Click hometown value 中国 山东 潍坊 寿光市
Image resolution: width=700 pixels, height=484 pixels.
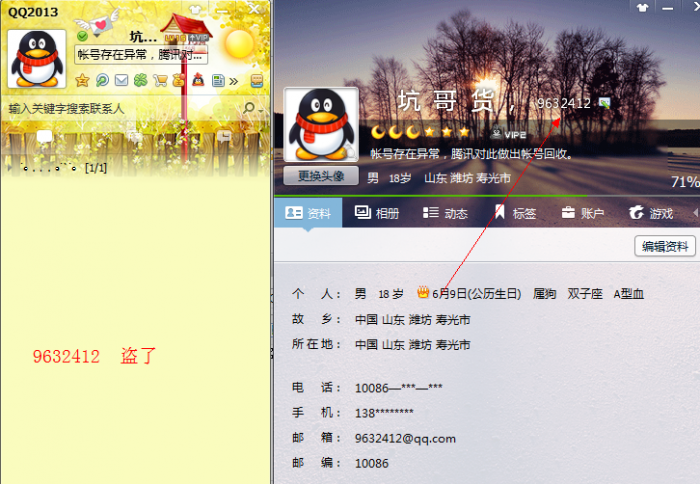coord(412,319)
